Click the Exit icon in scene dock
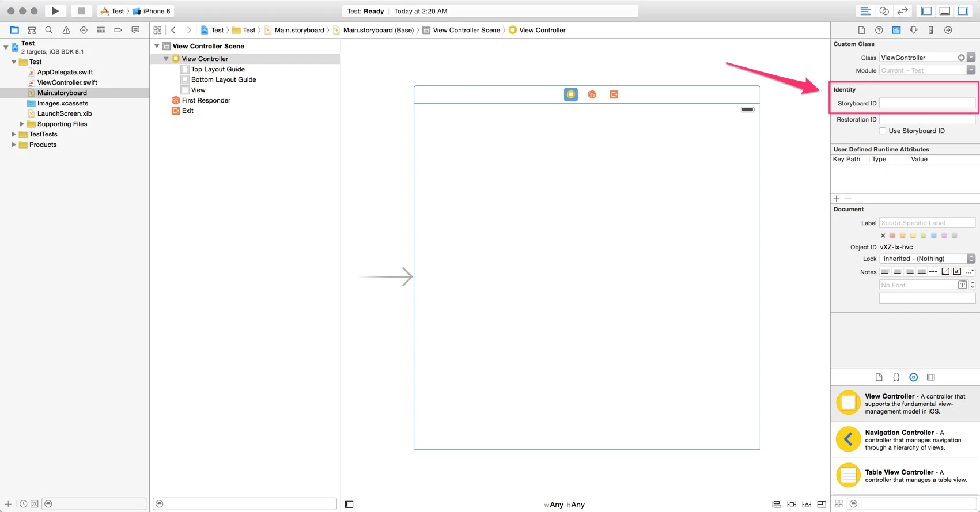Image resolution: width=980 pixels, height=512 pixels. [x=614, y=94]
